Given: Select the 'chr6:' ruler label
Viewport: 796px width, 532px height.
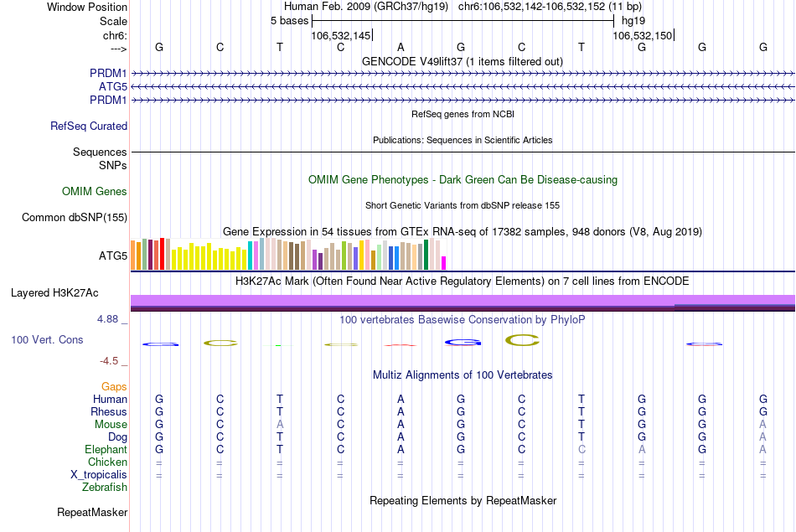Looking at the screenshot, I should click(115, 35).
